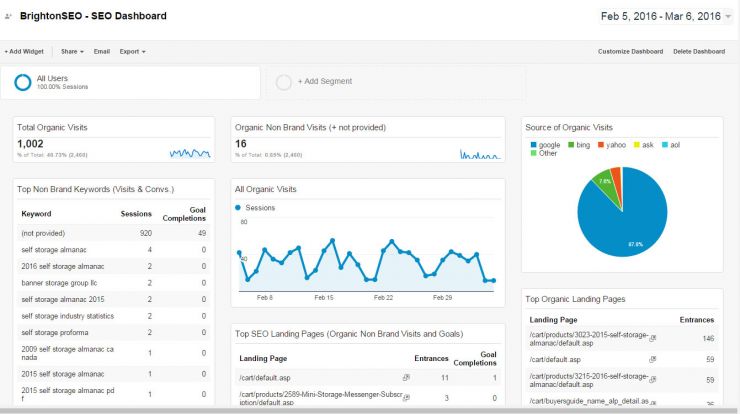The image size is (740, 414).
Task: Click '2015 self storage almanac pdf' keyword
Action: click(x=67, y=394)
